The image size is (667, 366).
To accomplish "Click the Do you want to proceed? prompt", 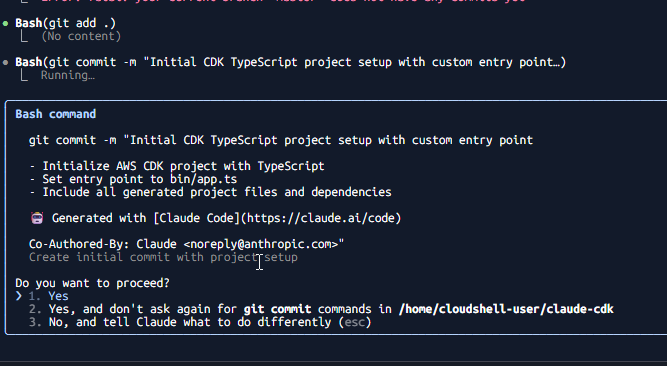I will [x=92, y=283].
